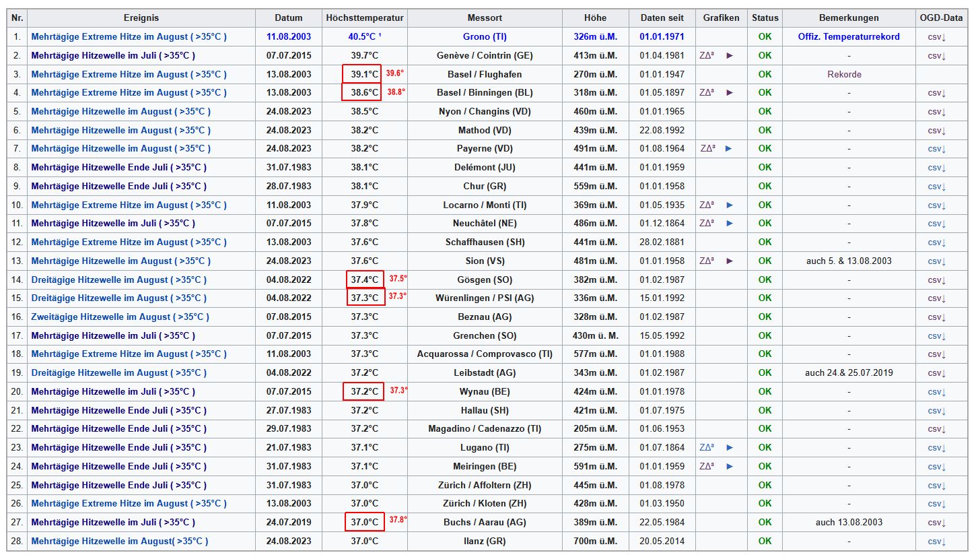Download csv data for Chur (GR) row
Screen dimensions: 980x557
click(x=937, y=187)
